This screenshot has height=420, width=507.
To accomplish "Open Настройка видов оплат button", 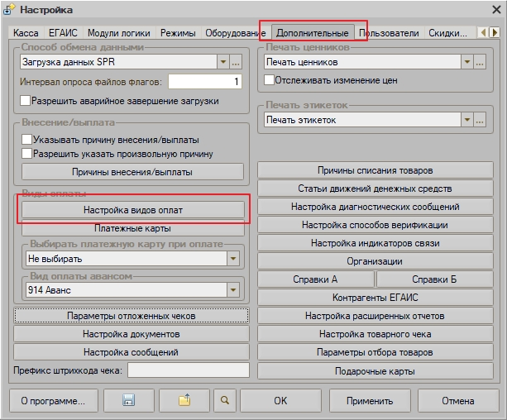I will pyautogui.click(x=132, y=210).
